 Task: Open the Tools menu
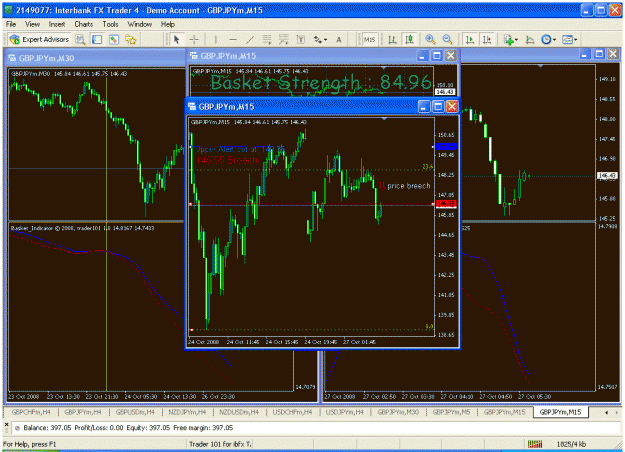(110, 24)
